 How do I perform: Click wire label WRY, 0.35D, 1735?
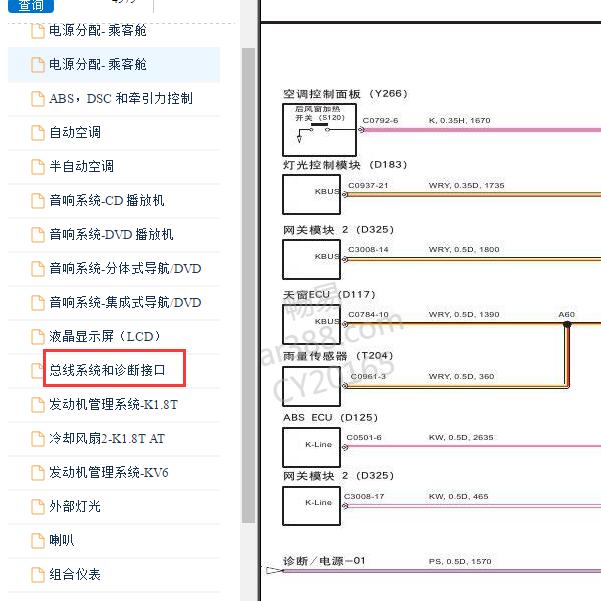click(x=466, y=186)
